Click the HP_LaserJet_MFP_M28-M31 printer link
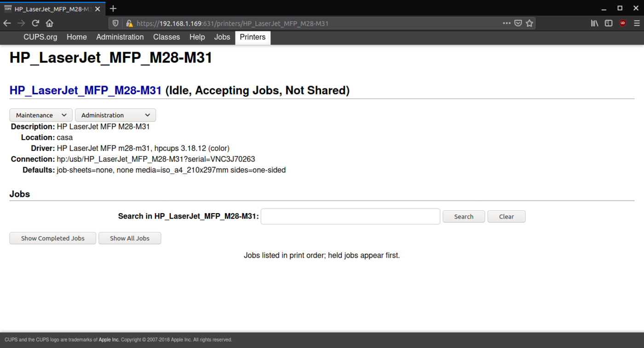 86,91
